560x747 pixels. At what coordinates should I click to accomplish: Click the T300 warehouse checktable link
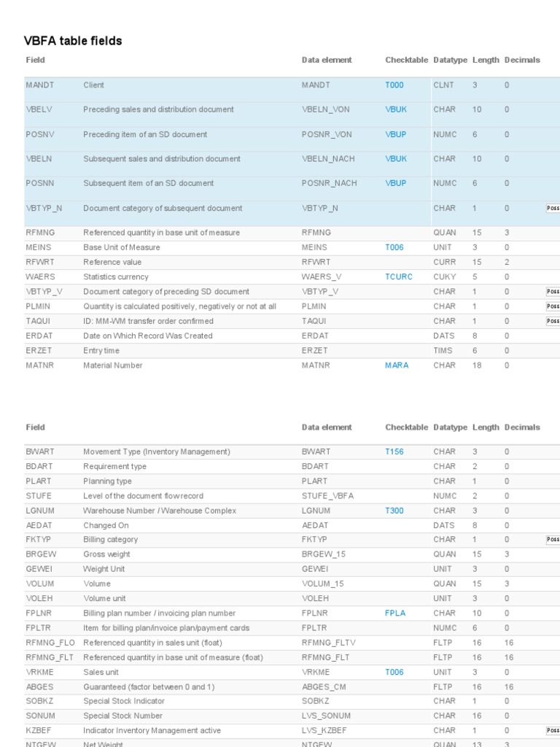(x=394, y=511)
